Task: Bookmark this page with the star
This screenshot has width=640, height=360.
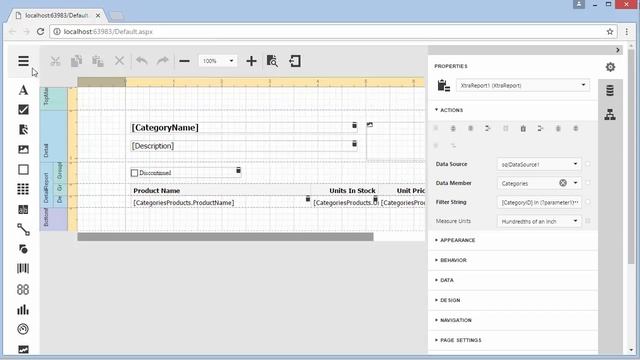Action: point(610,31)
